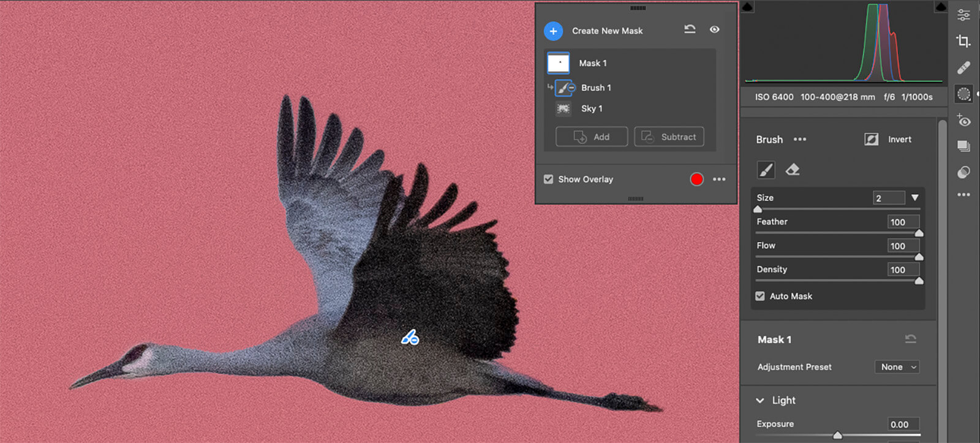Click the blue Create New Mask plus icon

(553, 31)
